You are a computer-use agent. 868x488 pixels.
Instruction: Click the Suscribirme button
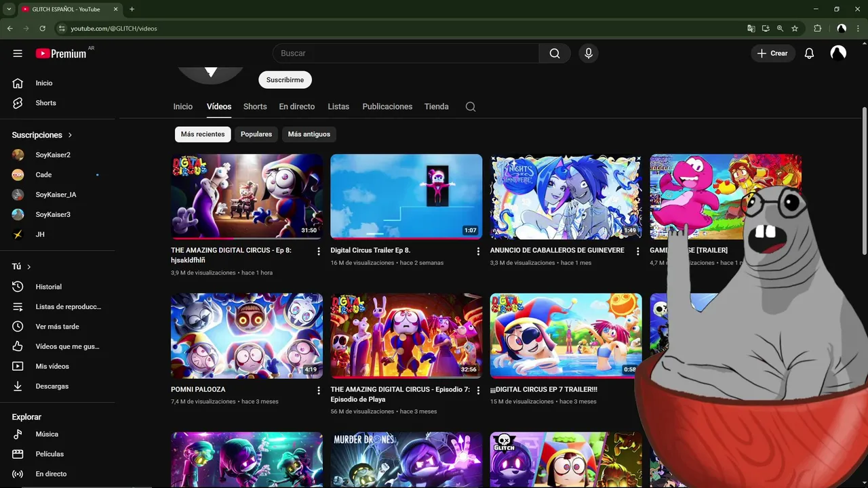pyautogui.click(x=285, y=80)
